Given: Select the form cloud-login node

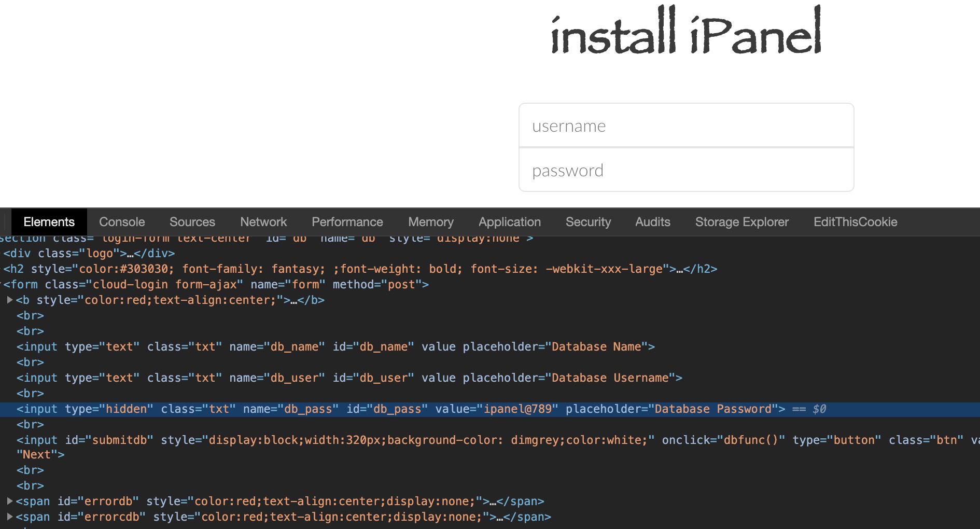Looking at the screenshot, I should [216, 284].
